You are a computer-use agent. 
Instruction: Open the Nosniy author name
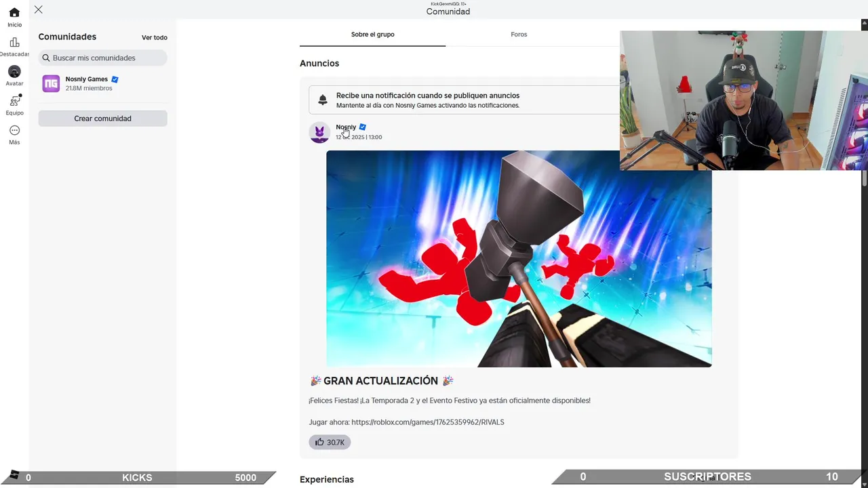346,127
